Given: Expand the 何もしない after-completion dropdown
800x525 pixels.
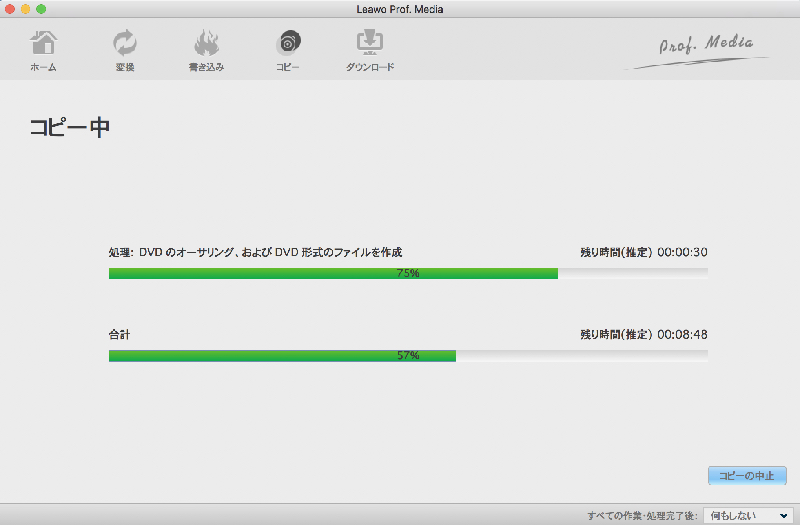Looking at the screenshot, I should (748, 515).
